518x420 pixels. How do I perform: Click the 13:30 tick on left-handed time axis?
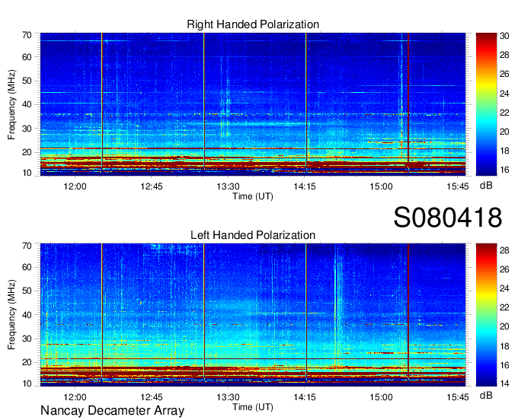228,397
